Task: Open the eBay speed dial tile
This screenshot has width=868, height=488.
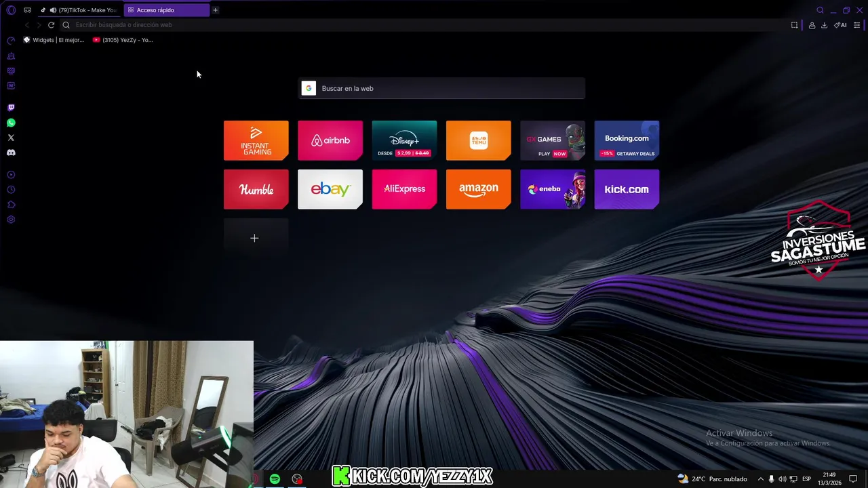Action: pos(330,189)
